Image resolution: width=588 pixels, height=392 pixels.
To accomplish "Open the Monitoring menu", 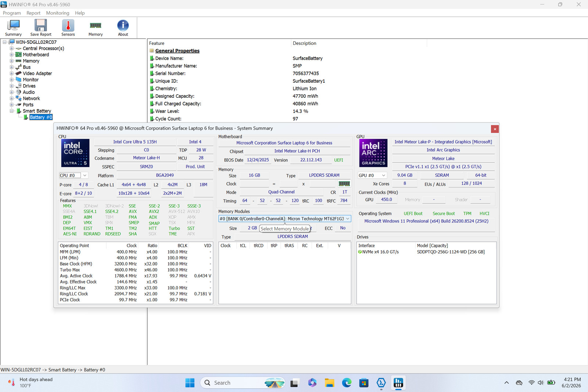I will click(x=58, y=13).
